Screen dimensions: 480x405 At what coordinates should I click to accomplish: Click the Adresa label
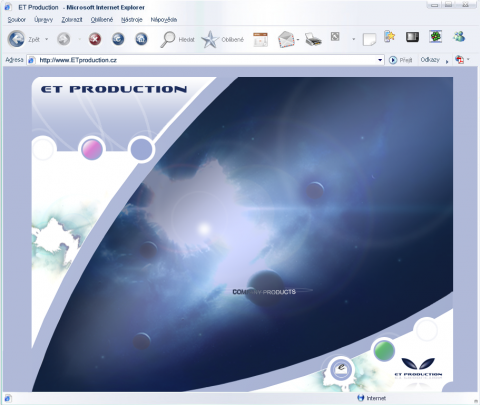click(14, 60)
